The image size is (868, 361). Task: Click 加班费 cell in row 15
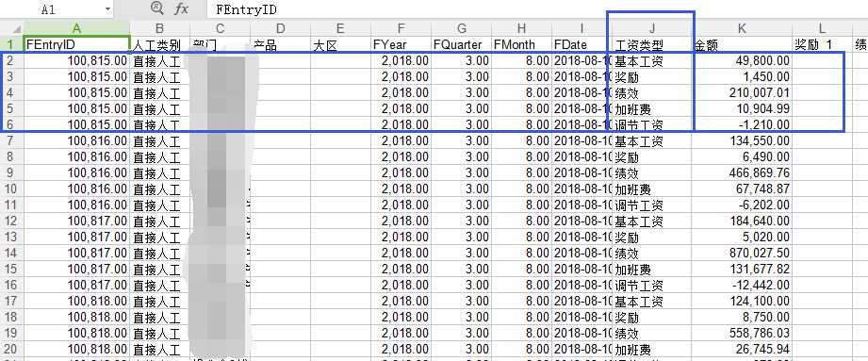(x=652, y=270)
